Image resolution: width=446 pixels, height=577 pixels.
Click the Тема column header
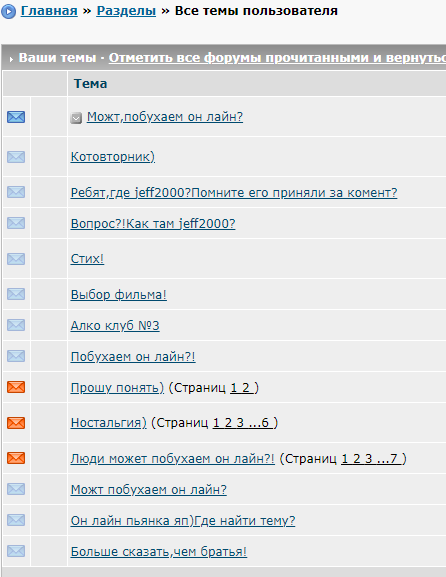pyautogui.click(x=91, y=84)
